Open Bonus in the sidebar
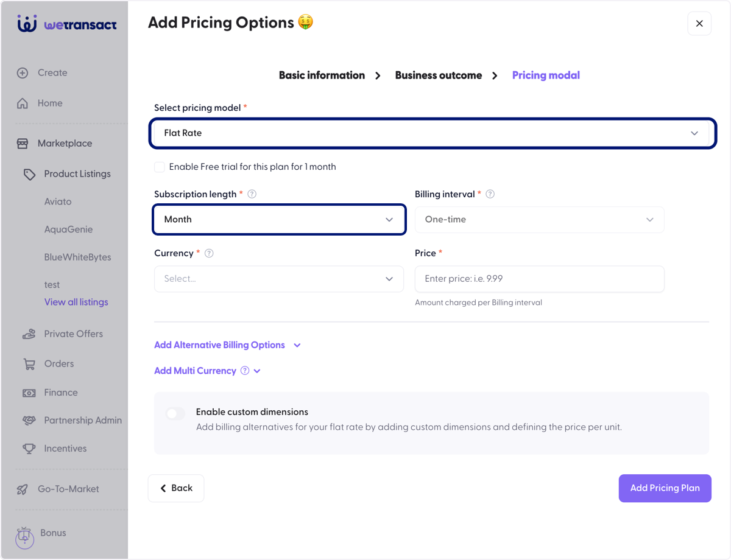Screen dimensions: 731x560 point(53,533)
